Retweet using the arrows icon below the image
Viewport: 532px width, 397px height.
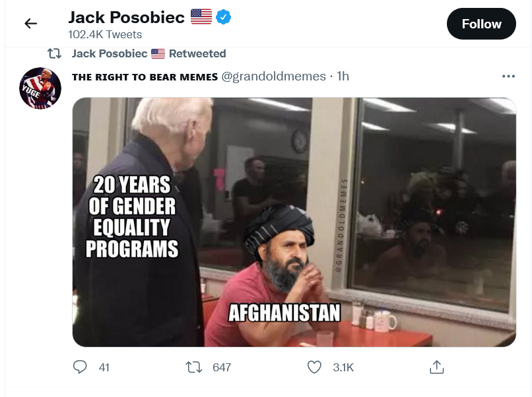[x=194, y=367]
